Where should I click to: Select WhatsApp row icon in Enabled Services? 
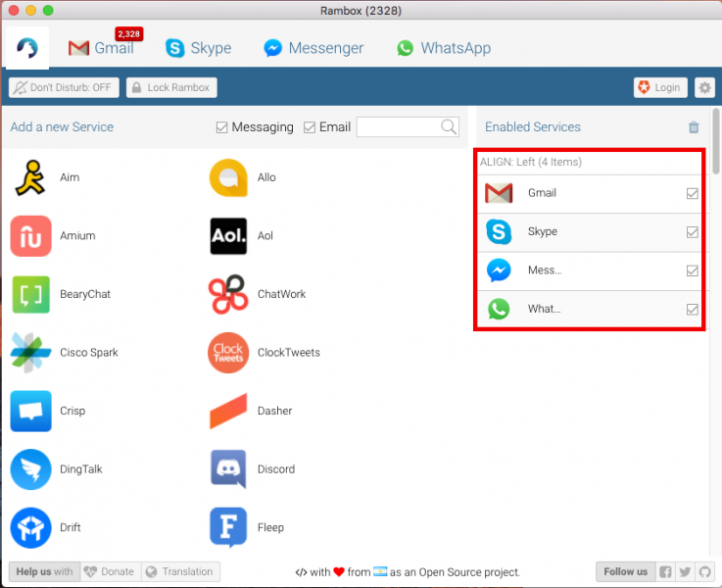(499, 309)
